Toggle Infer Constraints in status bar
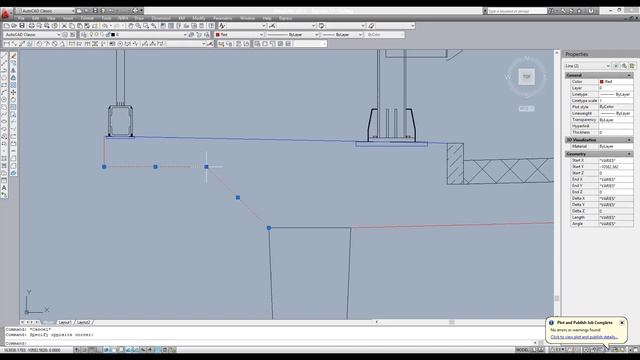 [77, 350]
